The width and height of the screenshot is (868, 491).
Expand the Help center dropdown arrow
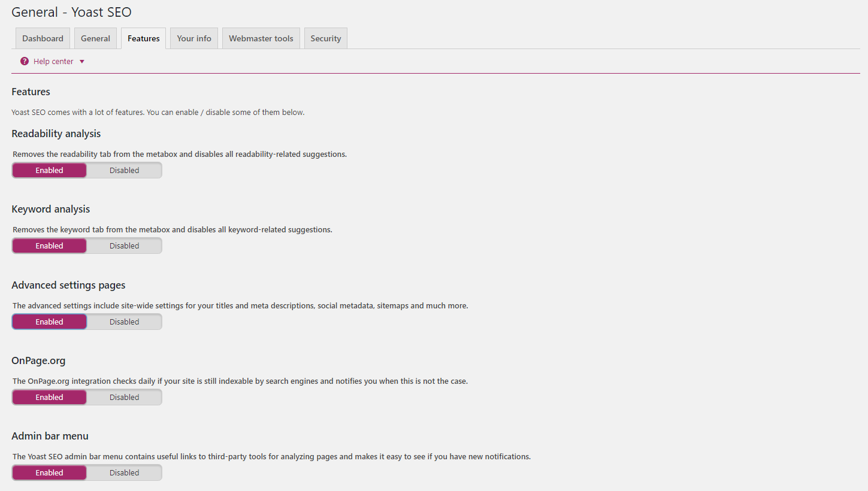point(82,62)
